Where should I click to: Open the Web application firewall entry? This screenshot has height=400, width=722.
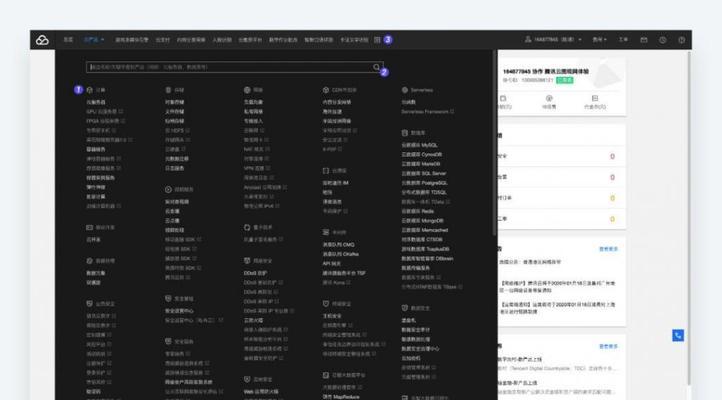(261, 392)
